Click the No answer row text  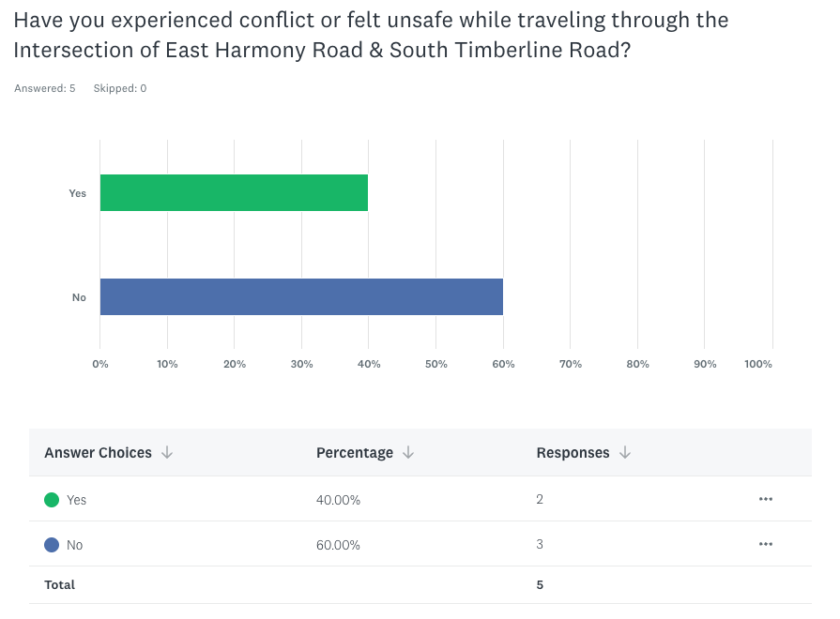74,545
